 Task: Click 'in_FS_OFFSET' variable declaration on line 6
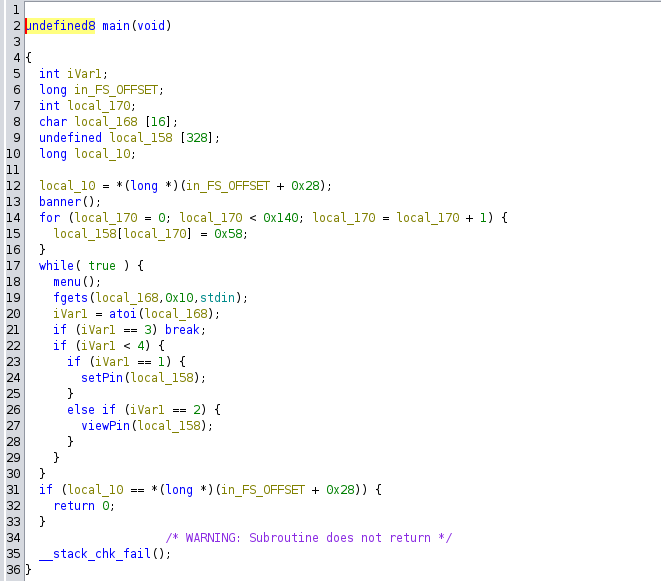[116, 90]
